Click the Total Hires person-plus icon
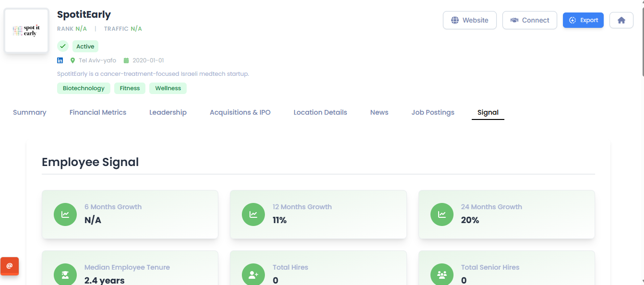 (253, 274)
